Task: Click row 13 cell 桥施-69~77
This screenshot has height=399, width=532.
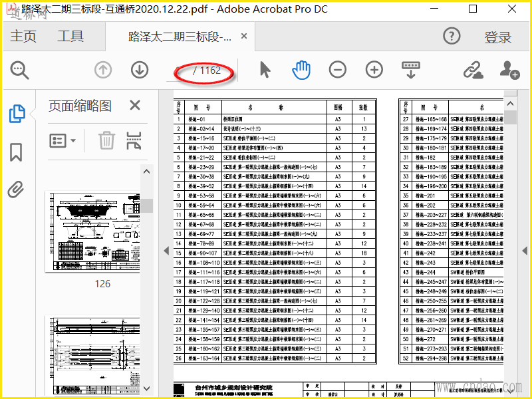Action: (203, 234)
